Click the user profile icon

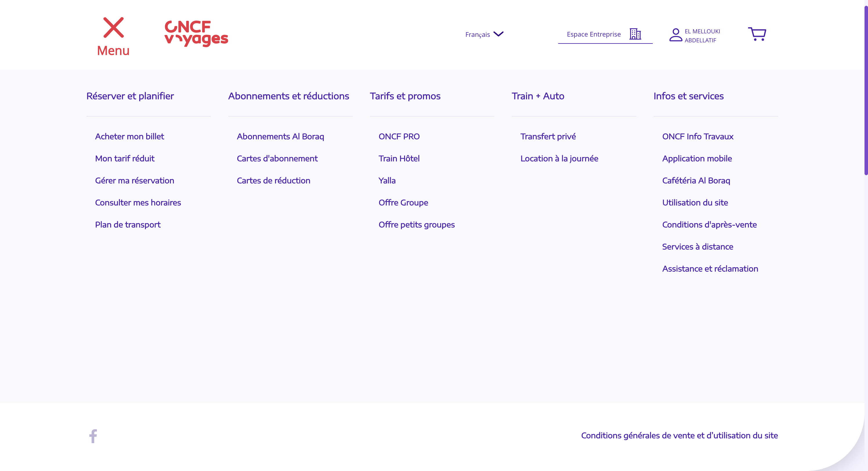point(675,35)
